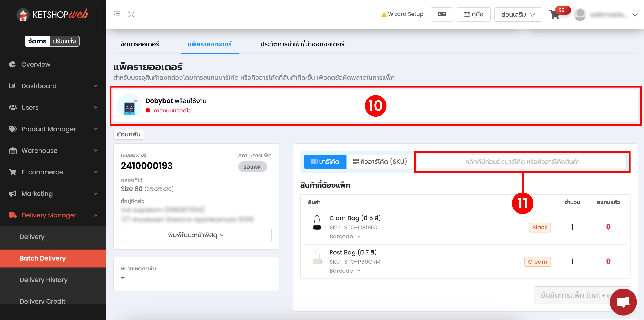Click the E-commerce cart icon
Screen dimensions: 644x320
tap(12, 172)
